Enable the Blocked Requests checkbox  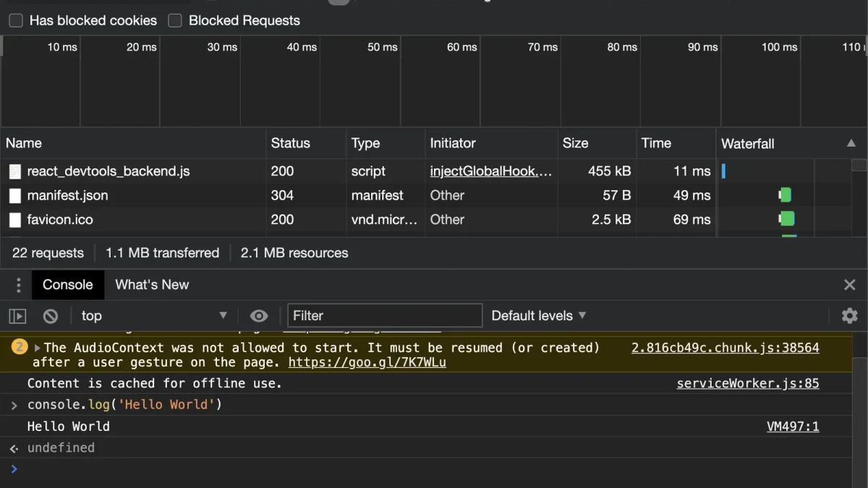[175, 21]
